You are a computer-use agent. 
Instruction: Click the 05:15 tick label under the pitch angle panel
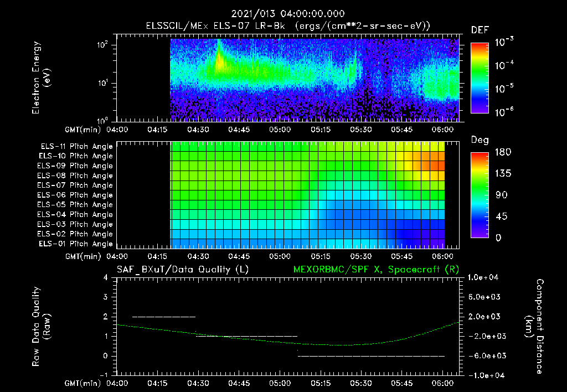pyautogui.click(x=321, y=256)
